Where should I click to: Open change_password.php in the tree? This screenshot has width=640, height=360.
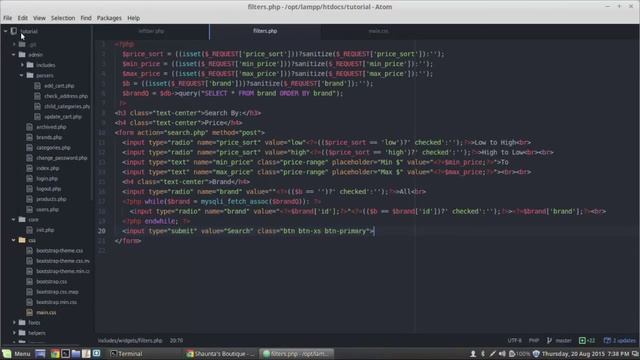(62, 158)
